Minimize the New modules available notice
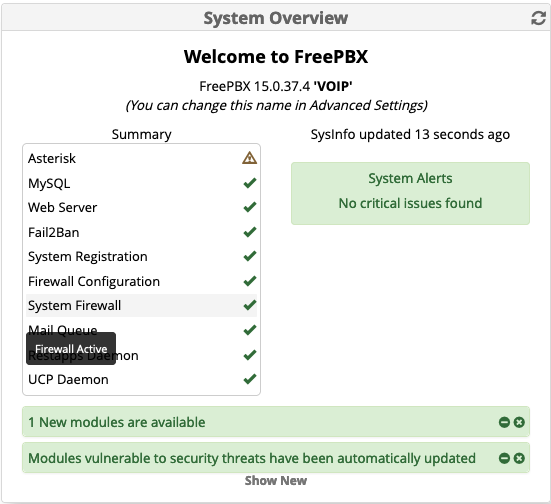The width and height of the screenshot is (551, 504). pos(504,422)
